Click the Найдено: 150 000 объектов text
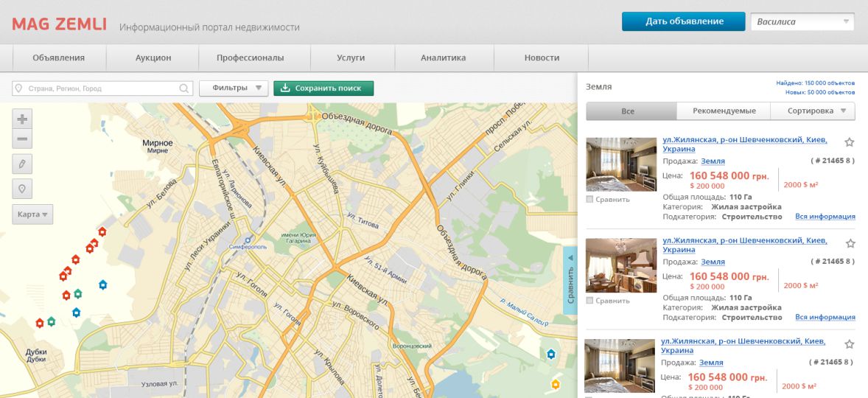Screen dimensions: 868x398 pyautogui.click(x=816, y=83)
